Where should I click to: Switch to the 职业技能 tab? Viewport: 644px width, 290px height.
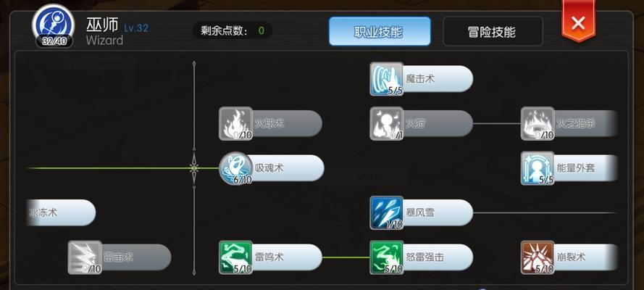(x=380, y=32)
